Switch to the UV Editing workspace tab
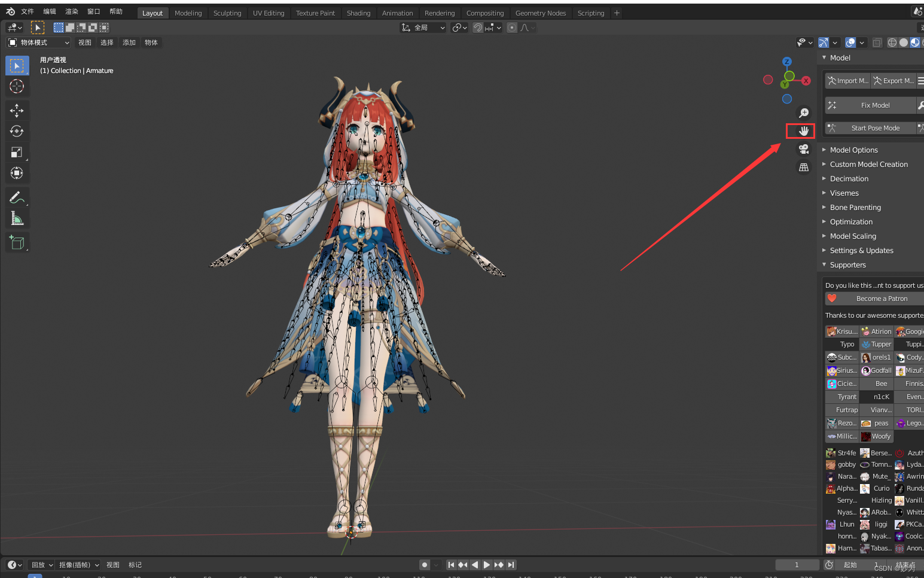Screen dimensions: 924x578 pos(269,13)
